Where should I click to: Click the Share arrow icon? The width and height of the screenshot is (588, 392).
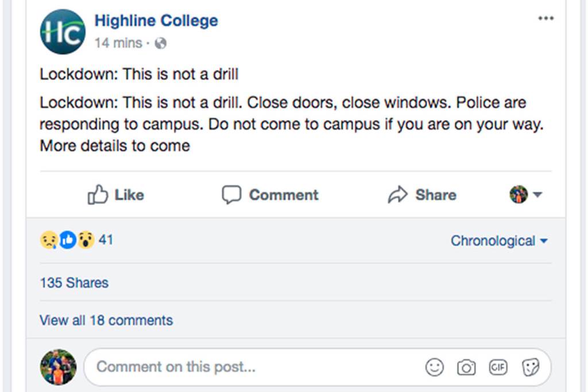coord(397,195)
